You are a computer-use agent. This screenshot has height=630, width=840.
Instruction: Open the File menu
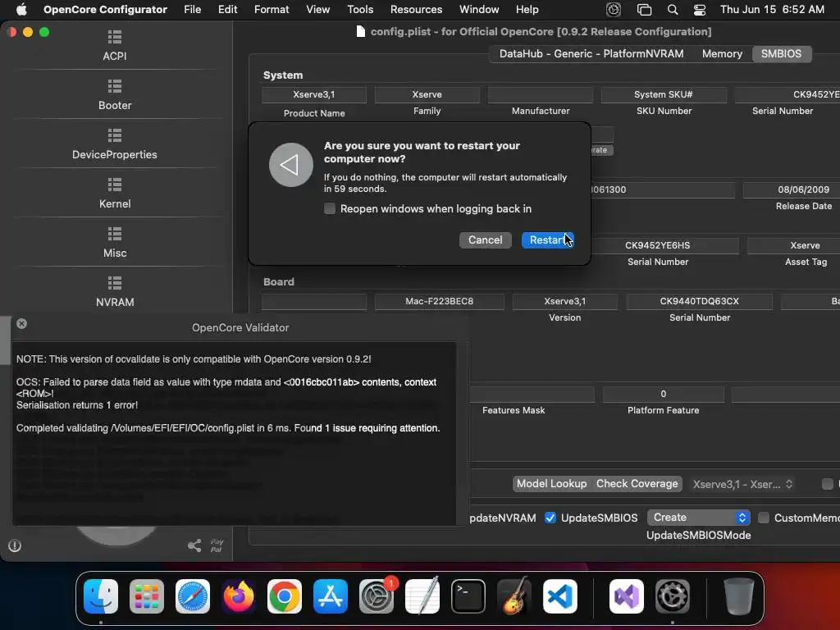pyautogui.click(x=192, y=9)
